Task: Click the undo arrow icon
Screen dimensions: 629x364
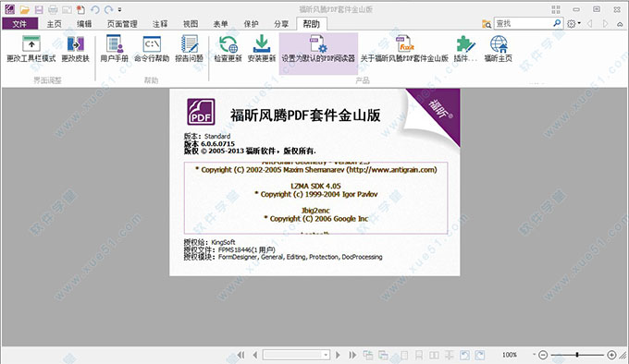Action: point(95,9)
